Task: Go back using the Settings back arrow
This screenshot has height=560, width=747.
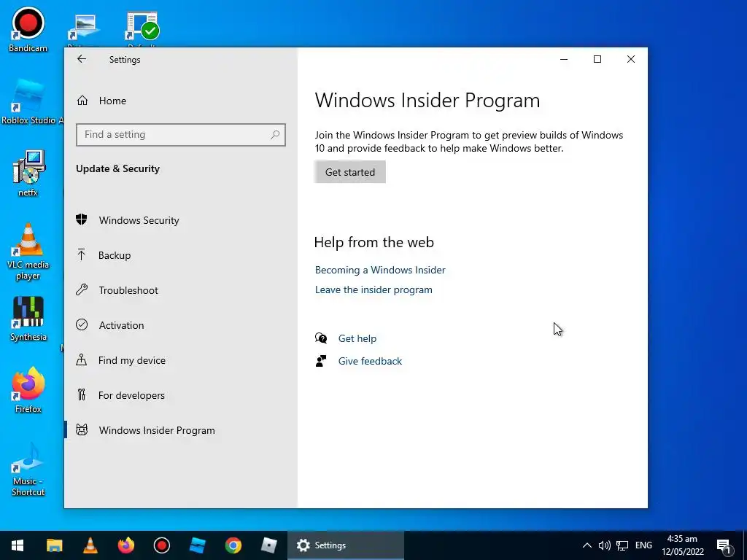Action: pos(82,59)
